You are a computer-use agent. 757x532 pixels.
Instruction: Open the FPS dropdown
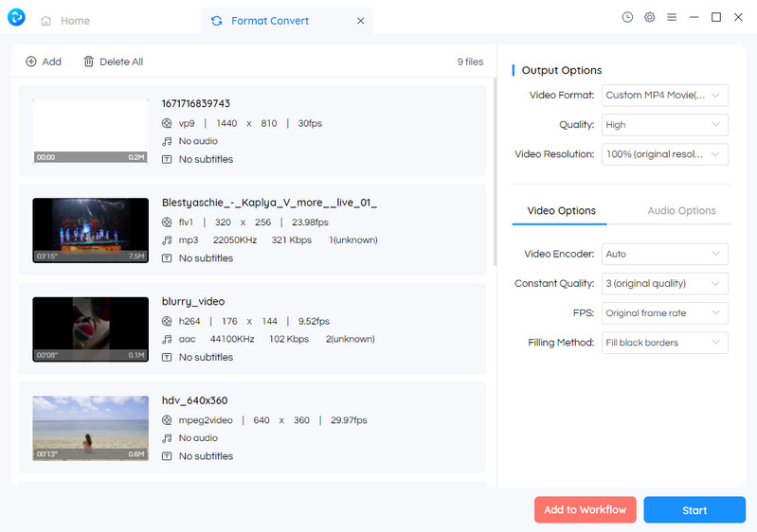[665, 313]
